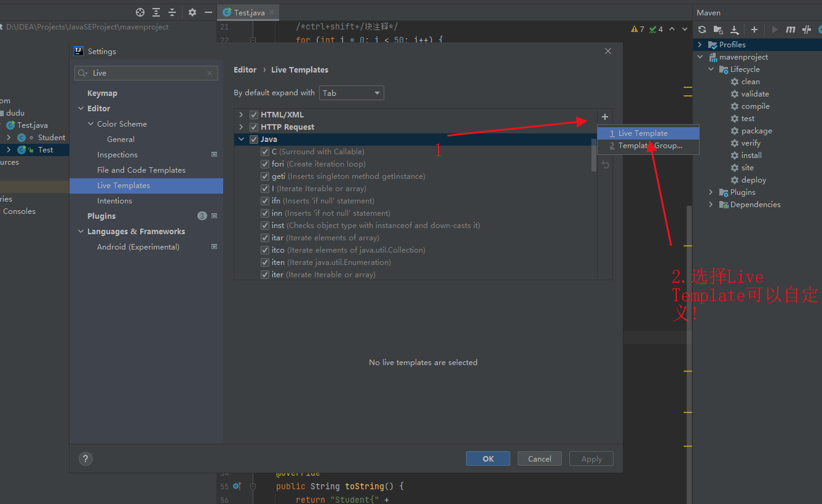Click Generate Sources and Update Folders icon in Maven
The image size is (822, 504).
(718, 30)
